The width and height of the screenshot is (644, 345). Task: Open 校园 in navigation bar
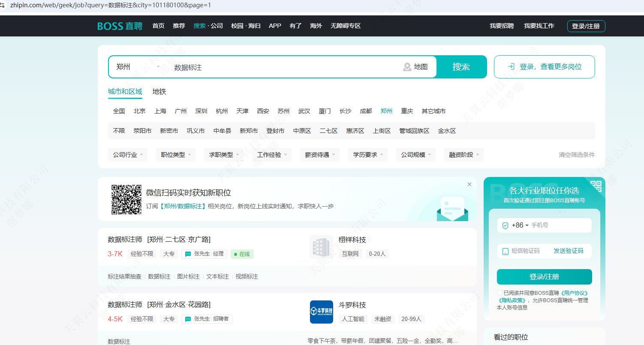(x=237, y=26)
